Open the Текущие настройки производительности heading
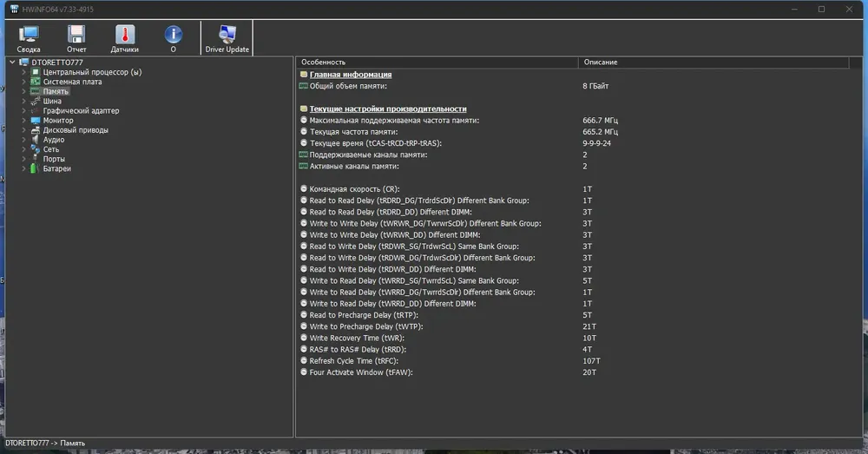 point(387,109)
